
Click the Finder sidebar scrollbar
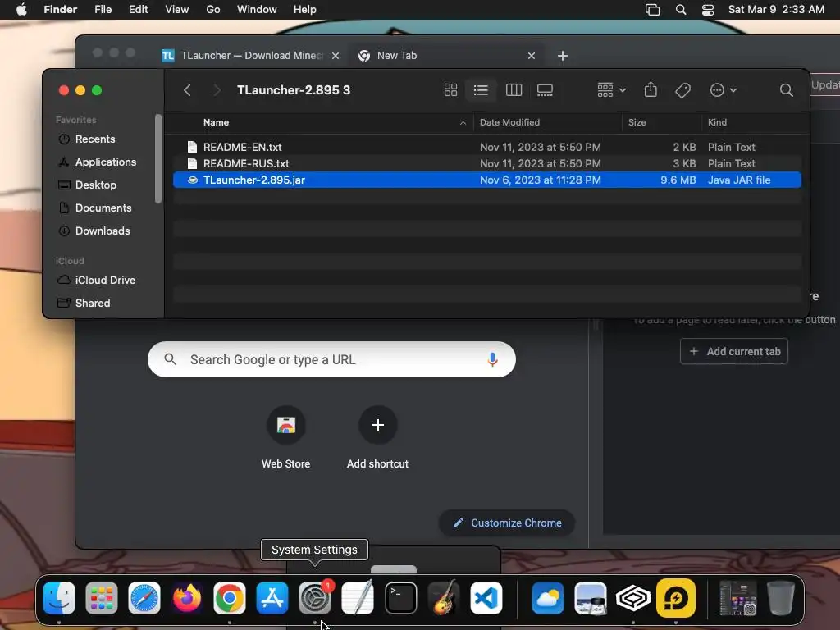tap(158, 158)
